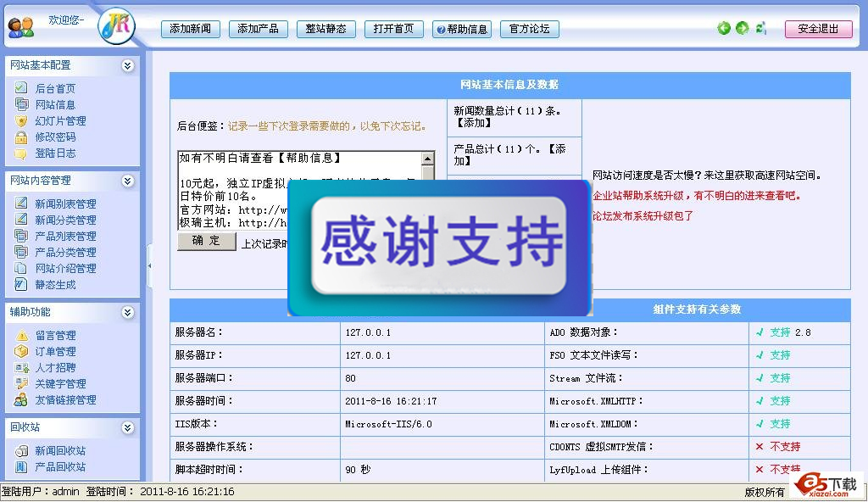Viewport: 868px width, 502px height.
Task: Collapse the 网站内容管理 section
Action: click(127, 181)
